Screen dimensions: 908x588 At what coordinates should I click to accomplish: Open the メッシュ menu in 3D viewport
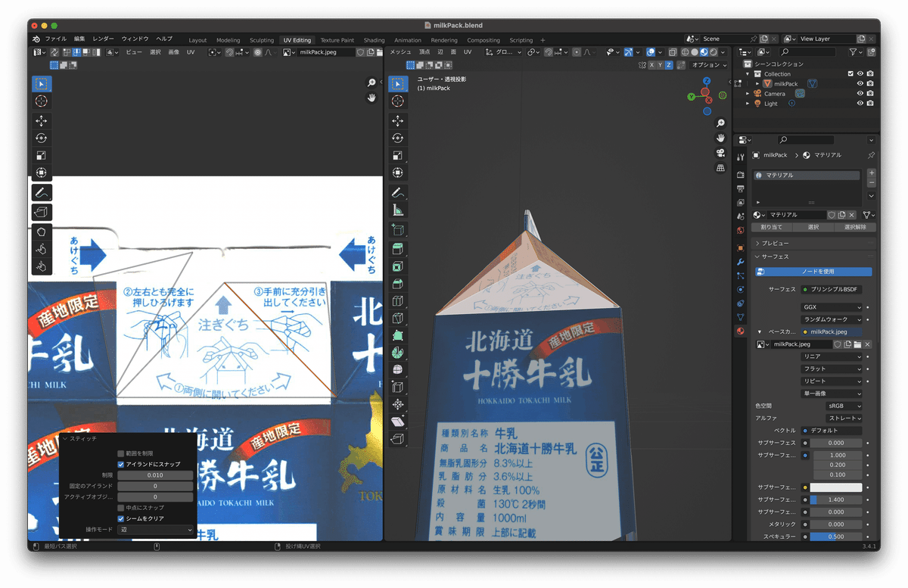pyautogui.click(x=400, y=52)
